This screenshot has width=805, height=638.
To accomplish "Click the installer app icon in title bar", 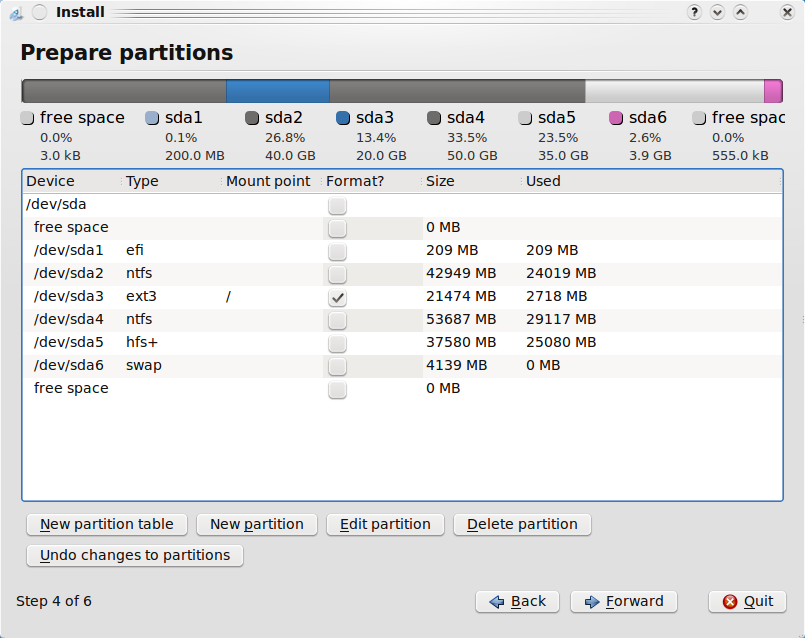I will (x=14, y=12).
